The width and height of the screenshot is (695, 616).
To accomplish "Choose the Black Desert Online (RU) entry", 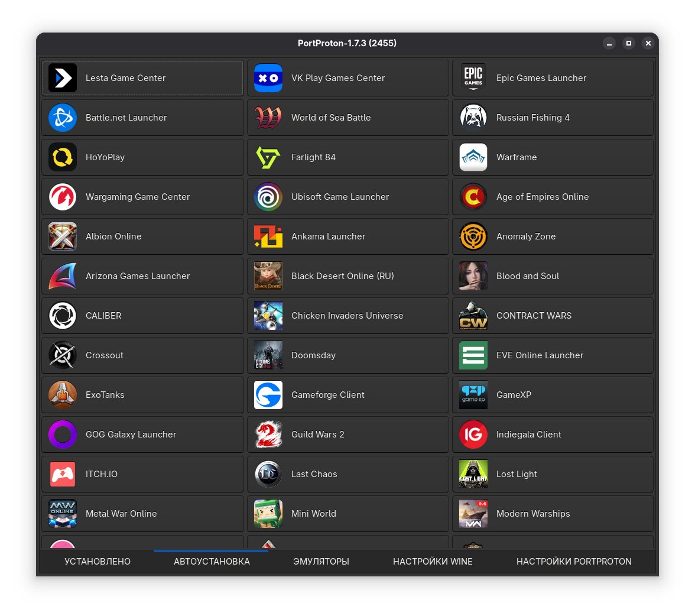I will tap(348, 276).
